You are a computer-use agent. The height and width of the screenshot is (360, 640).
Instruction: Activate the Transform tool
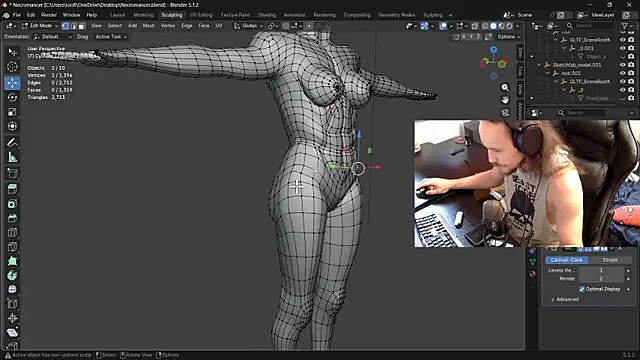[12, 126]
